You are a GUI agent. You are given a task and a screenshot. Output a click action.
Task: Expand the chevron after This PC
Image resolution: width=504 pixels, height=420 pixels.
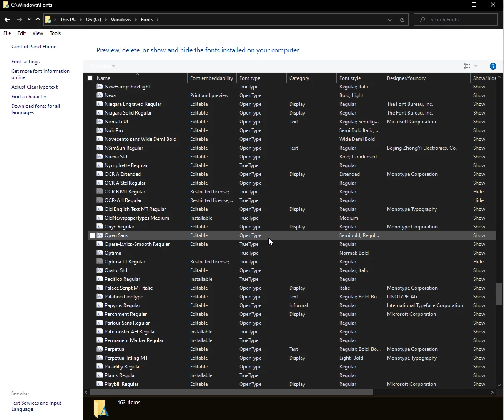(81, 20)
